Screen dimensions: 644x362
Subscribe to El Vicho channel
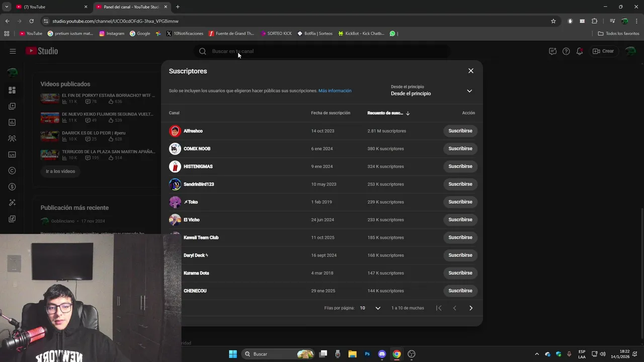[460, 220]
